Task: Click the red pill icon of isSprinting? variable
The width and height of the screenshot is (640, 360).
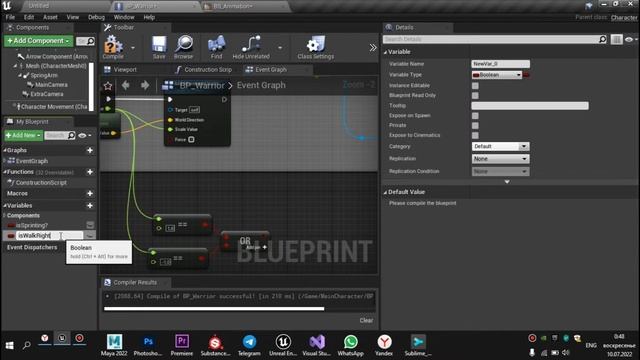Action: tap(11, 225)
